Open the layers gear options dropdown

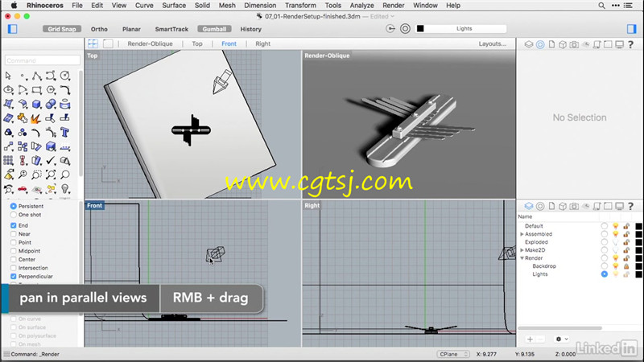point(561,339)
